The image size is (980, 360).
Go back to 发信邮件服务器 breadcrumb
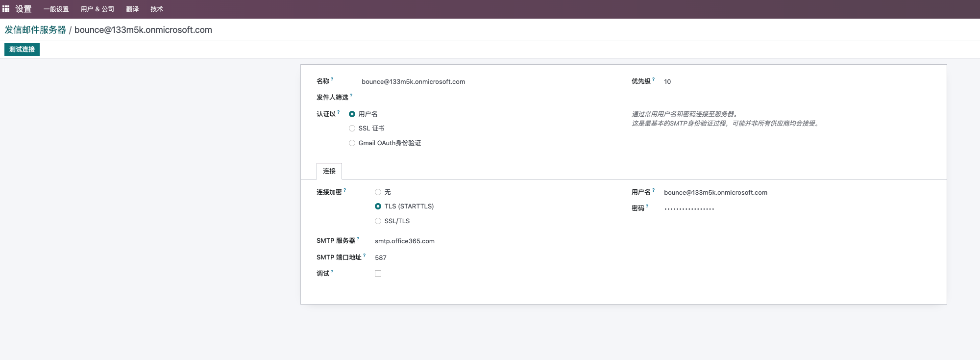coord(35,30)
